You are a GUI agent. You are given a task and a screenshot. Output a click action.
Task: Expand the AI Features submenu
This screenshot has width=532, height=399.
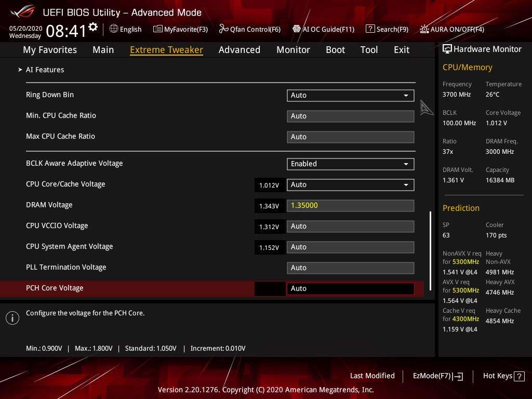pyautogui.click(x=45, y=70)
